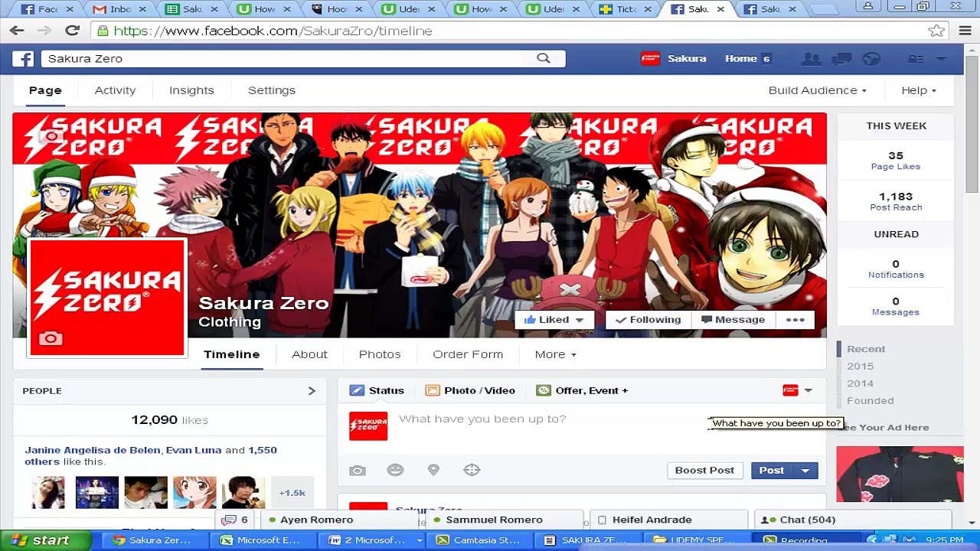Open the Microsoft Excel taskbar item

(x=260, y=540)
